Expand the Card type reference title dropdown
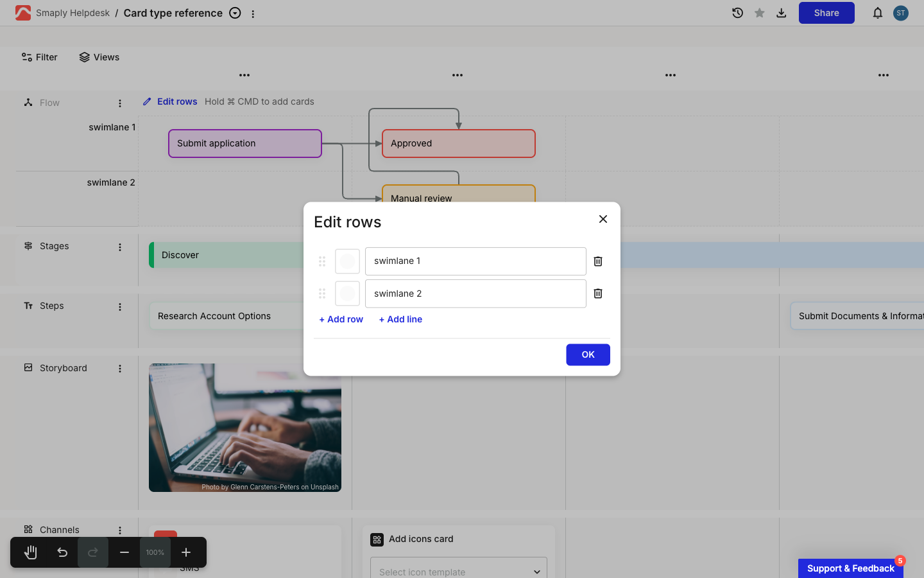This screenshot has height=578, width=924. pos(235,13)
